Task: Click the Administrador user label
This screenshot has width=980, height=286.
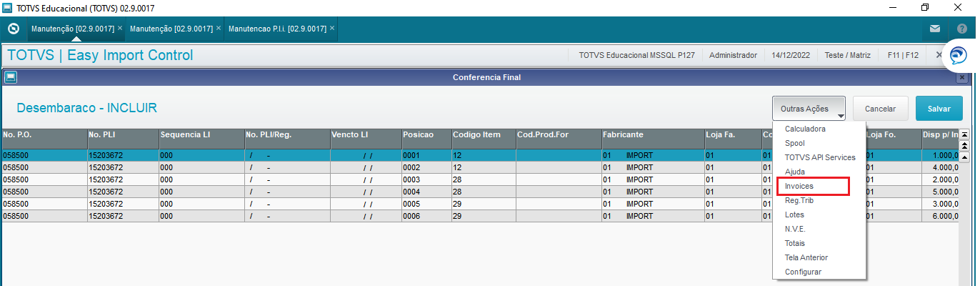Action: tap(733, 55)
